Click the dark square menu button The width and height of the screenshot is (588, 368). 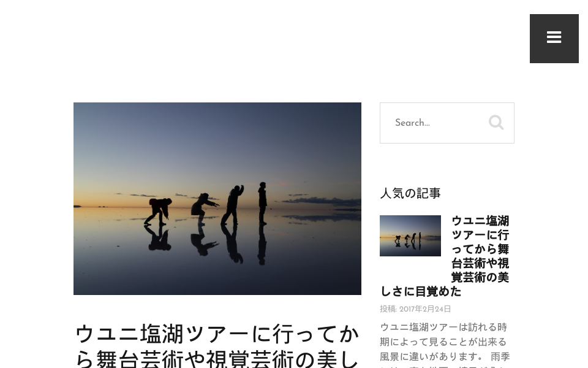554,38
